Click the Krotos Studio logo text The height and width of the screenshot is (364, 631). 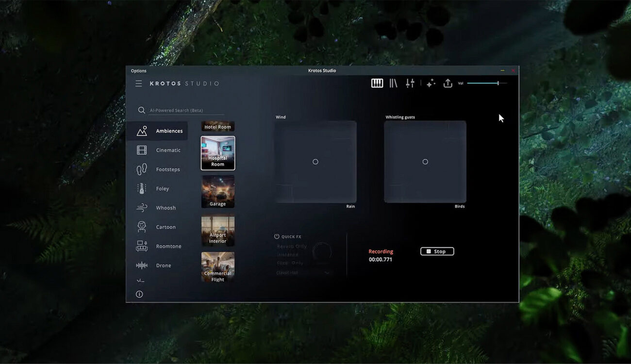(184, 83)
